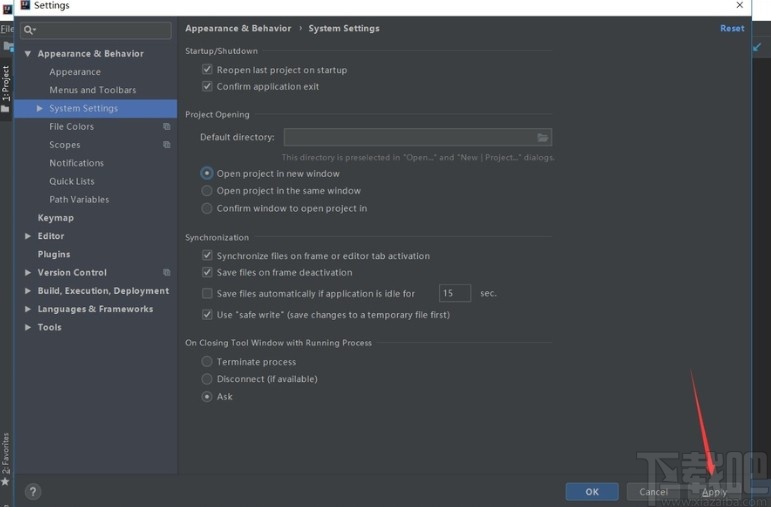Viewport: 771px width, 507px height.
Task: Open the Keymap settings page
Action: click(56, 218)
